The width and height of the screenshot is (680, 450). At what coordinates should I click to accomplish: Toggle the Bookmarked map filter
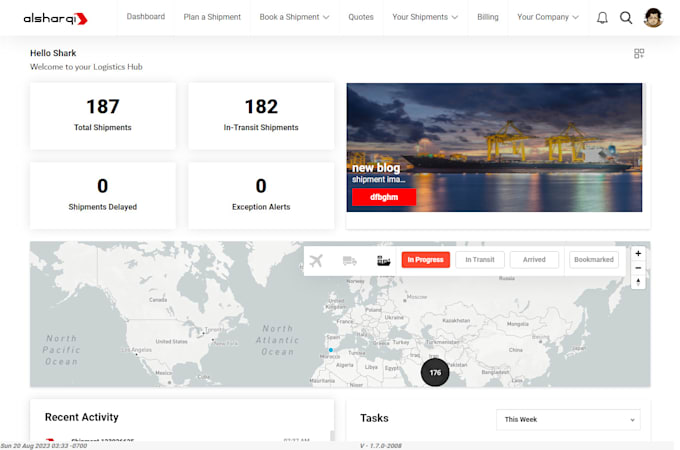click(594, 260)
